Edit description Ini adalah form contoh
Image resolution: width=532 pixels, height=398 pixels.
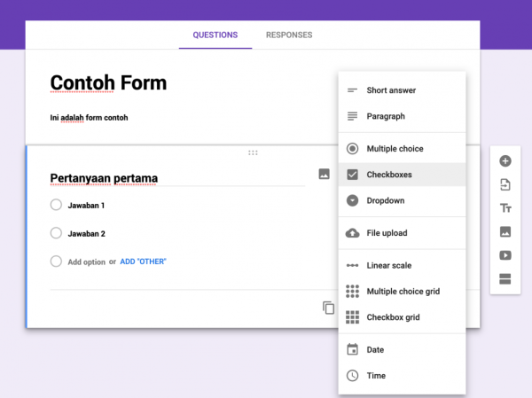click(x=89, y=118)
